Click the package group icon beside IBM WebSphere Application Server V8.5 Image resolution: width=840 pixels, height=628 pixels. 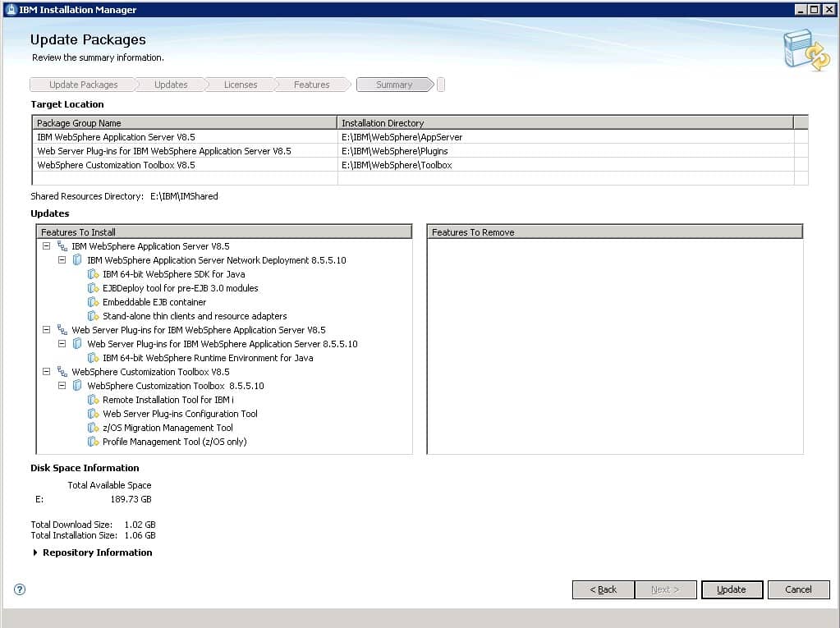[62, 246]
